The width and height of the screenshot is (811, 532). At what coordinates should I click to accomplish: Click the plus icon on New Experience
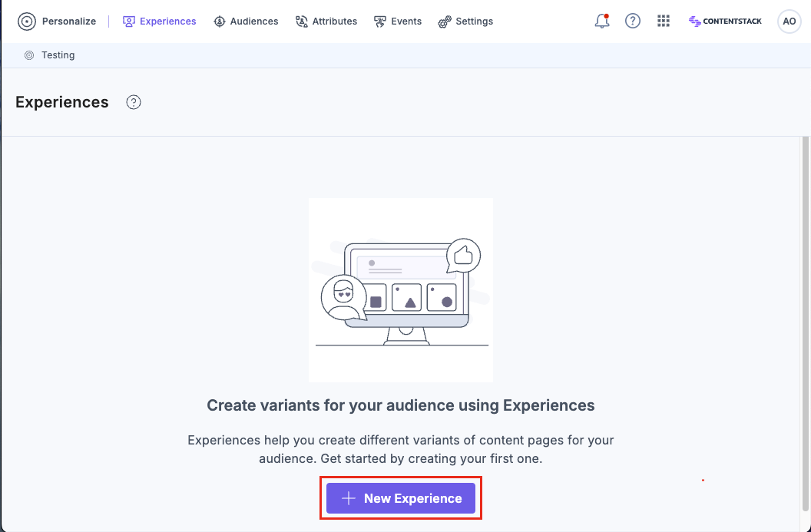349,498
